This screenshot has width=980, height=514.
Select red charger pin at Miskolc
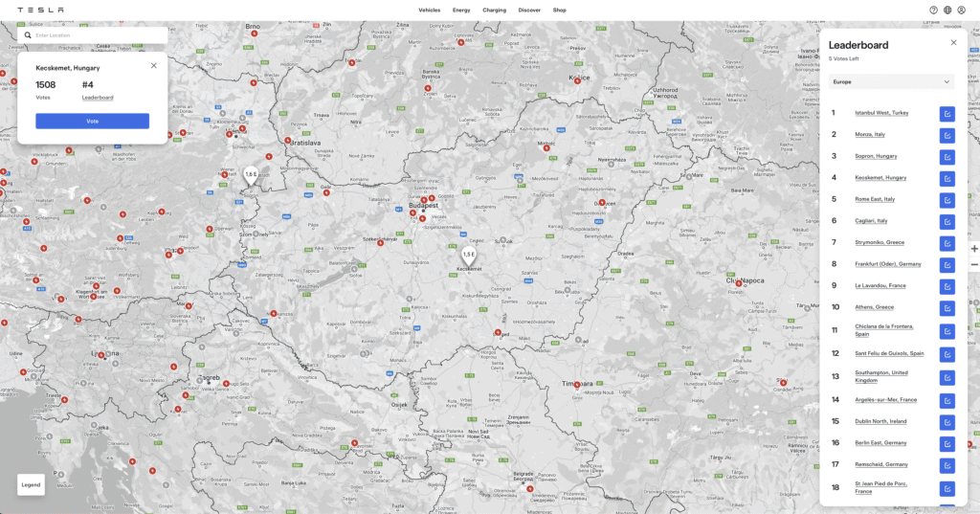(546, 148)
